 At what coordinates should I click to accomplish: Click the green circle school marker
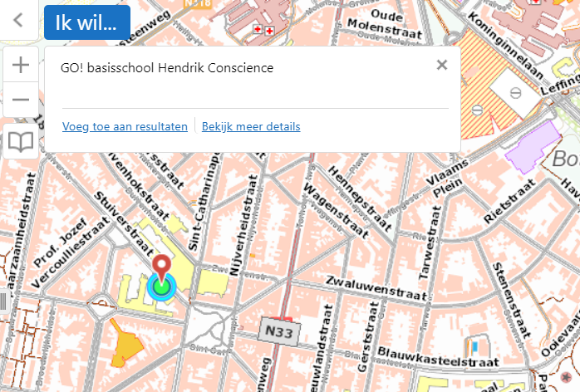(x=161, y=287)
